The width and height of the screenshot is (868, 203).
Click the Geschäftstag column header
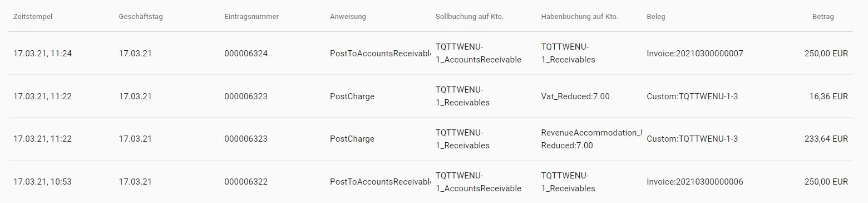(141, 17)
